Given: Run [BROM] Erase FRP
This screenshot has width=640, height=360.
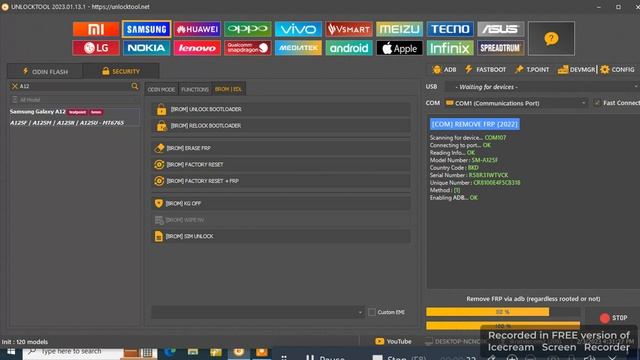Looking at the screenshot, I should tap(281, 148).
